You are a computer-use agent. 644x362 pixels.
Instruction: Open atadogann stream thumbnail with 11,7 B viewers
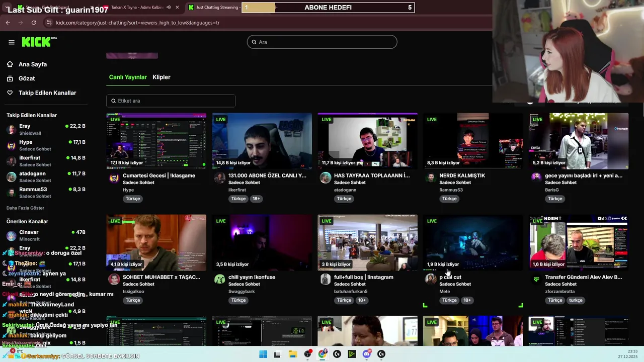point(368,141)
